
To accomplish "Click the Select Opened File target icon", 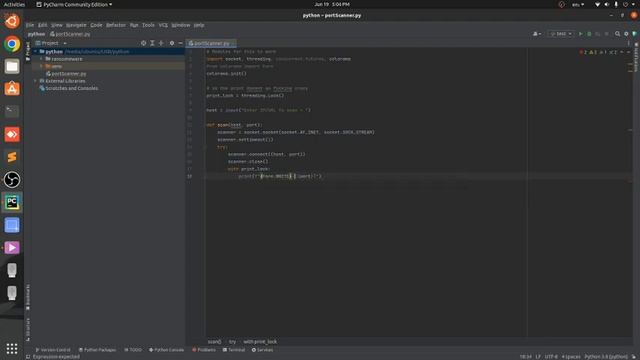I will (143, 43).
